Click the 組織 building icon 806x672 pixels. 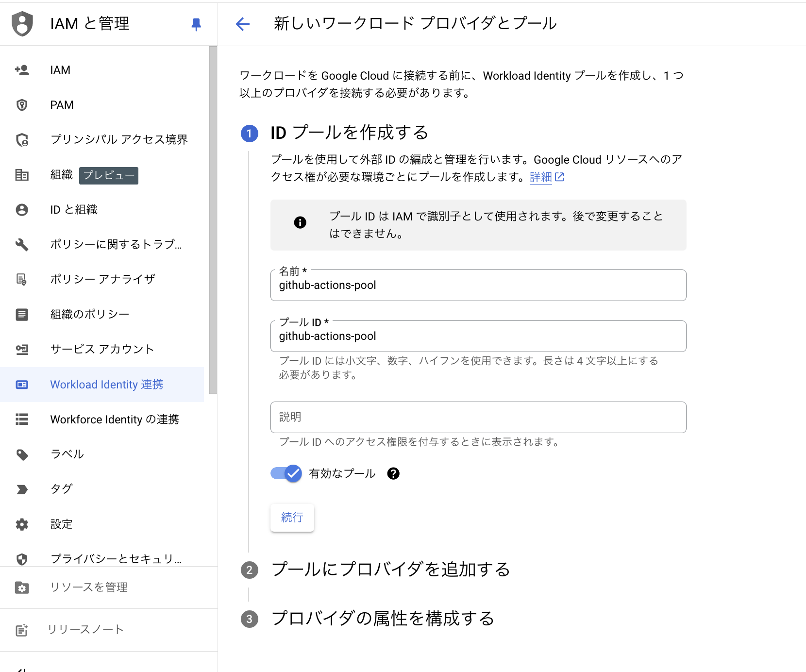(22, 175)
